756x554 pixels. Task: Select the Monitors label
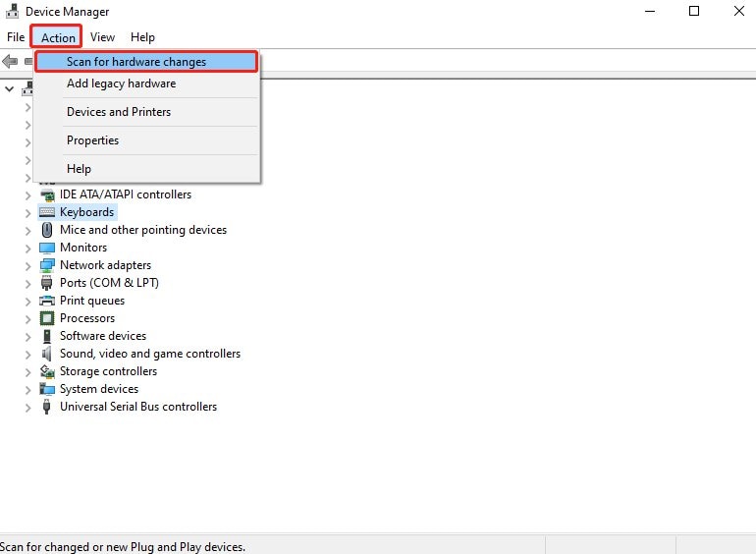coord(83,248)
